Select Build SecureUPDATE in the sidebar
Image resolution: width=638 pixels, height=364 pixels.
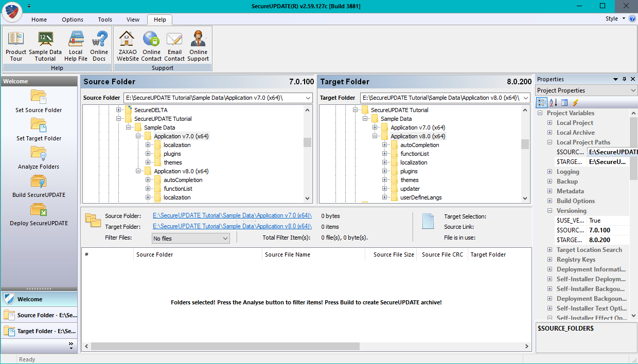coord(39,186)
